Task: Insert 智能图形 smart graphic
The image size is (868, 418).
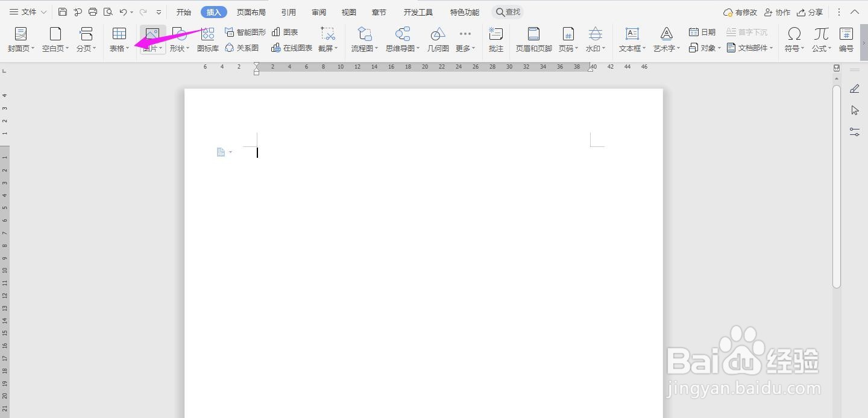Action: (x=245, y=32)
